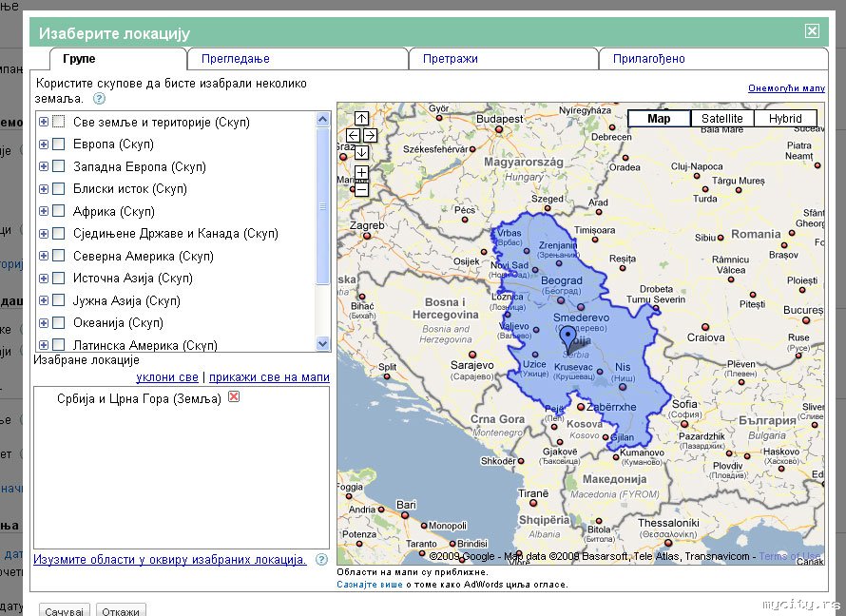Zoom out on the map
The image size is (846, 616).
pos(361,189)
